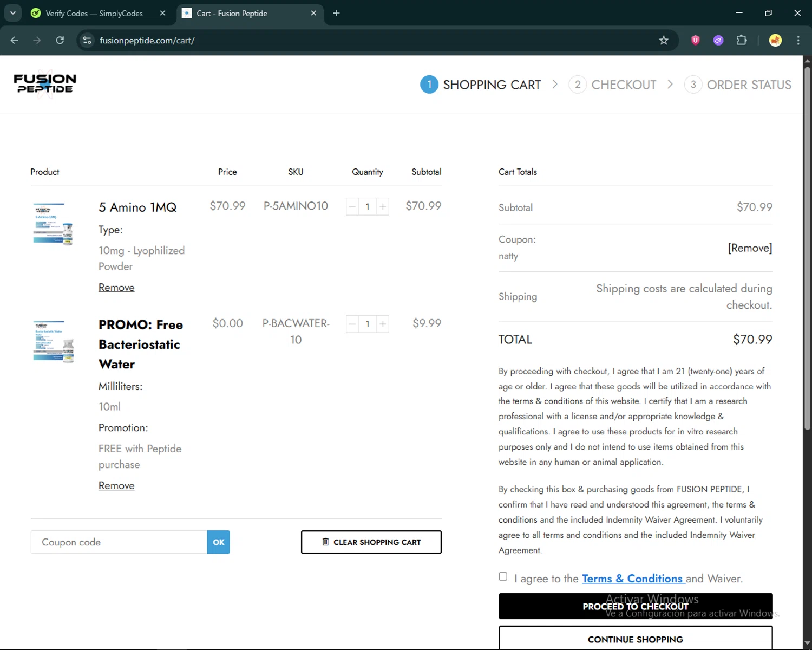This screenshot has width=812, height=650.
Task: Open the 5 Amino 1MQ product thumbnail
Action: (x=53, y=224)
